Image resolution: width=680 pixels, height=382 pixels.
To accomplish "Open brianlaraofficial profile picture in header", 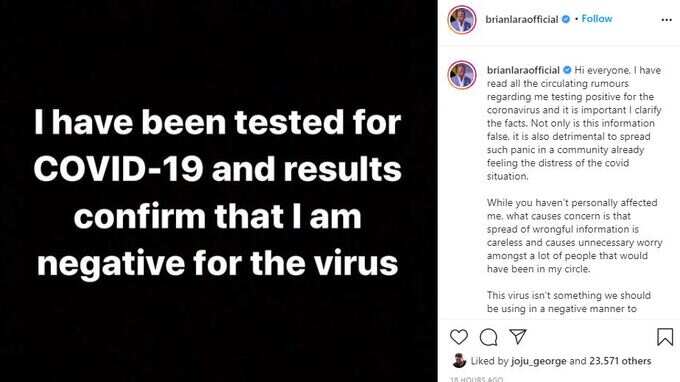I will click(x=462, y=20).
